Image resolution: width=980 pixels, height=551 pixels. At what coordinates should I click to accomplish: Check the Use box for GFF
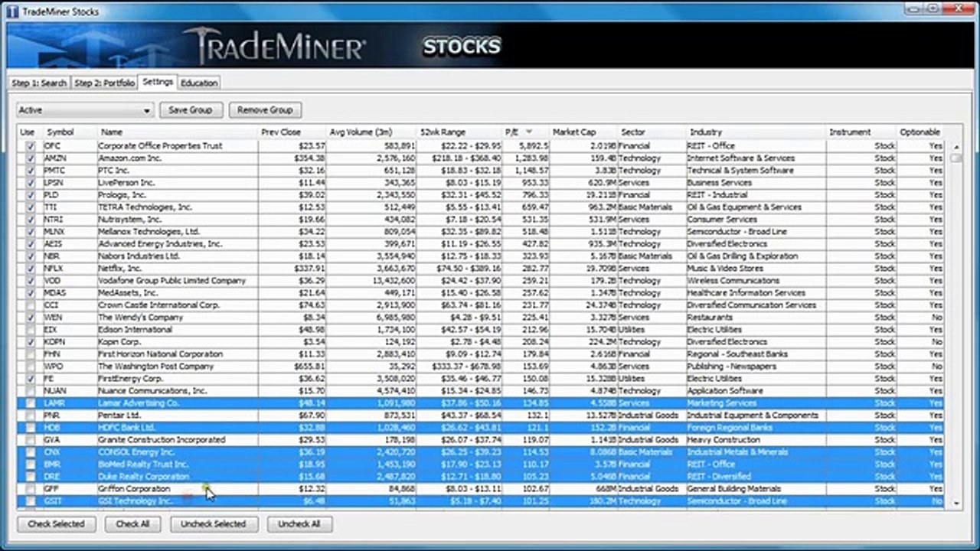coord(31,489)
